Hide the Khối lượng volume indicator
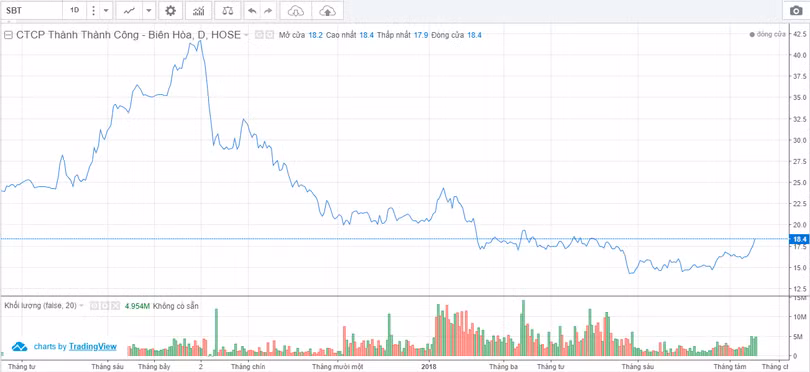This screenshot has width=810, height=372. click(94, 306)
